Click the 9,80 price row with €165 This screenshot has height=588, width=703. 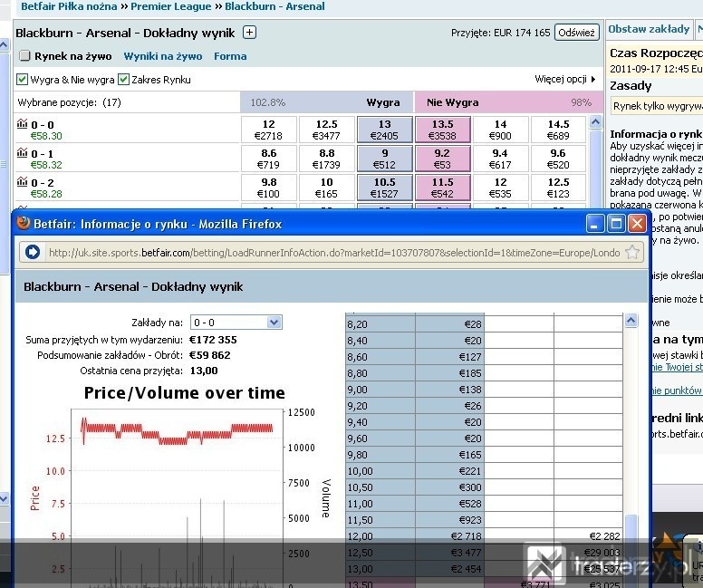click(484, 455)
